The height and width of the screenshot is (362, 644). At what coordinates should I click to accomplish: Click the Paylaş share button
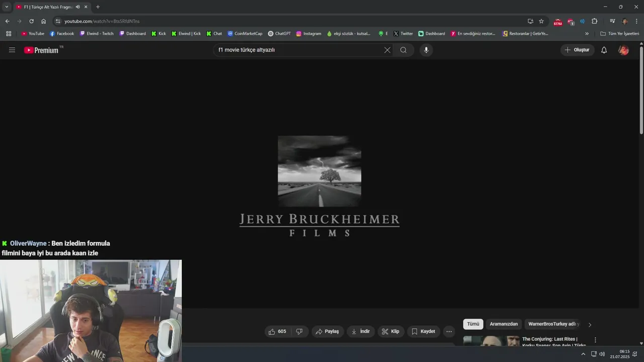coord(328,331)
